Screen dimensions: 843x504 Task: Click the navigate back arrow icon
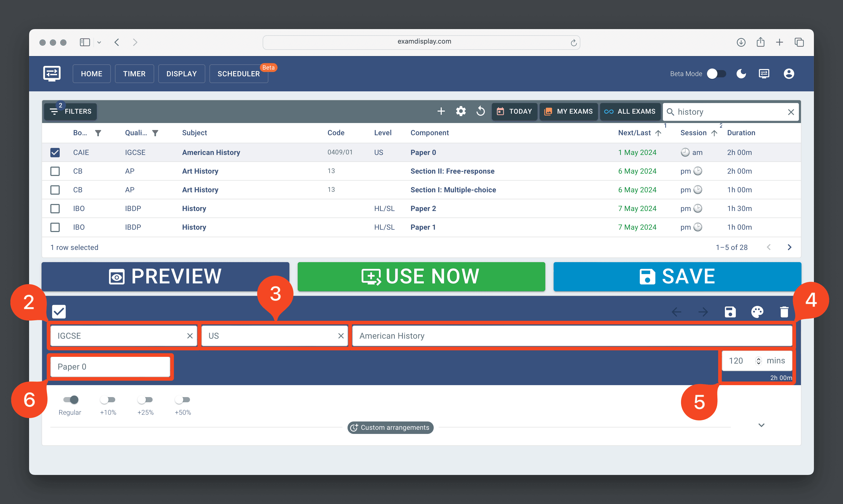(x=677, y=311)
